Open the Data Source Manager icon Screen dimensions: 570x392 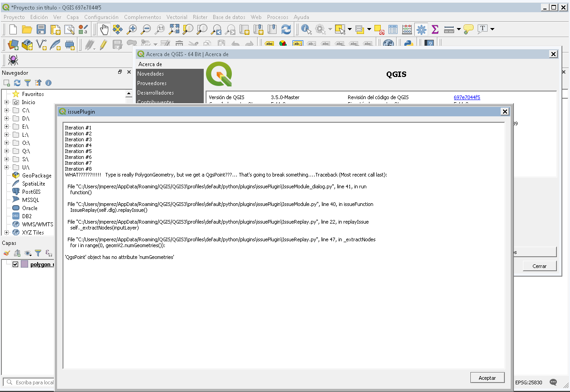(13, 44)
